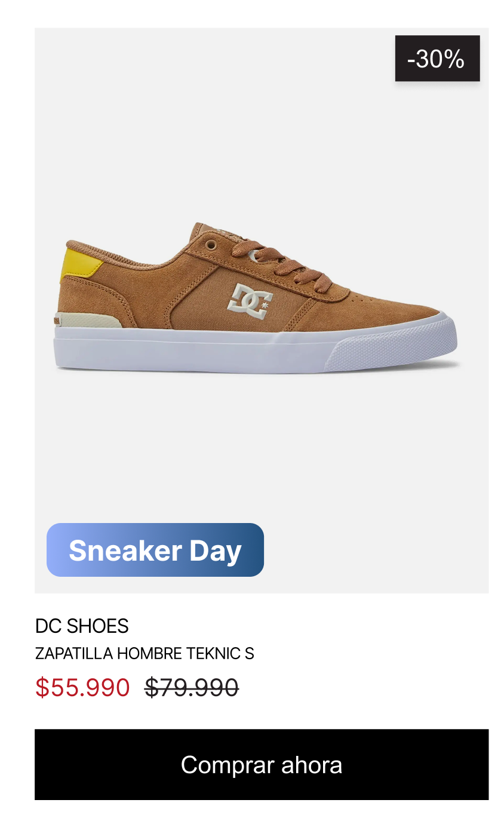Open the Zapatilla Hombre Teknic S title

coord(145,653)
